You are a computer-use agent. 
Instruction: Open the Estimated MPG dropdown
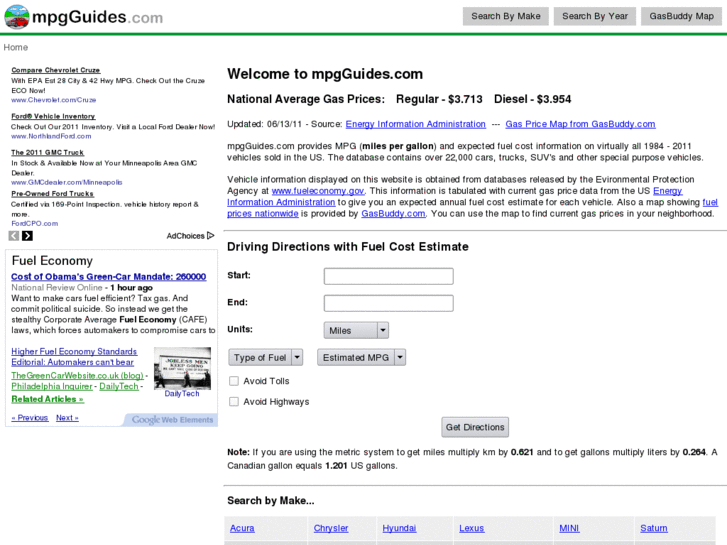tap(362, 358)
